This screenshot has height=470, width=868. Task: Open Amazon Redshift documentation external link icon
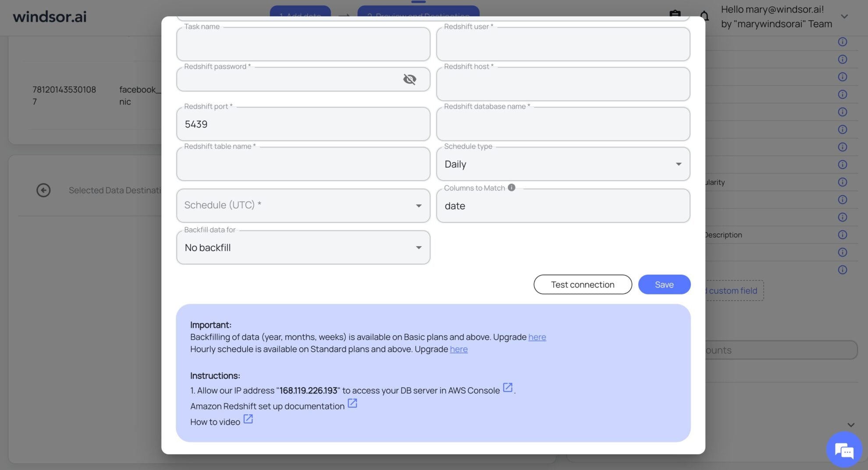coord(352,403)
